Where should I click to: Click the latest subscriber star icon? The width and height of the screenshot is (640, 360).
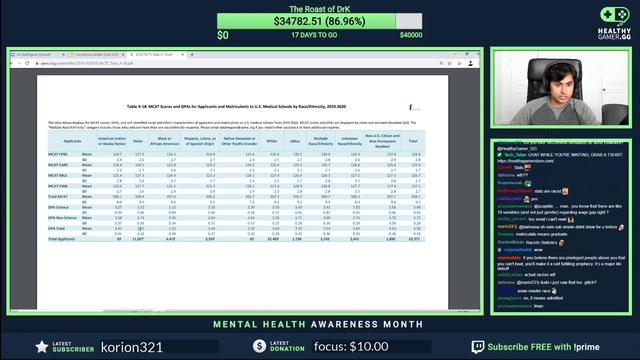[42, 347]
